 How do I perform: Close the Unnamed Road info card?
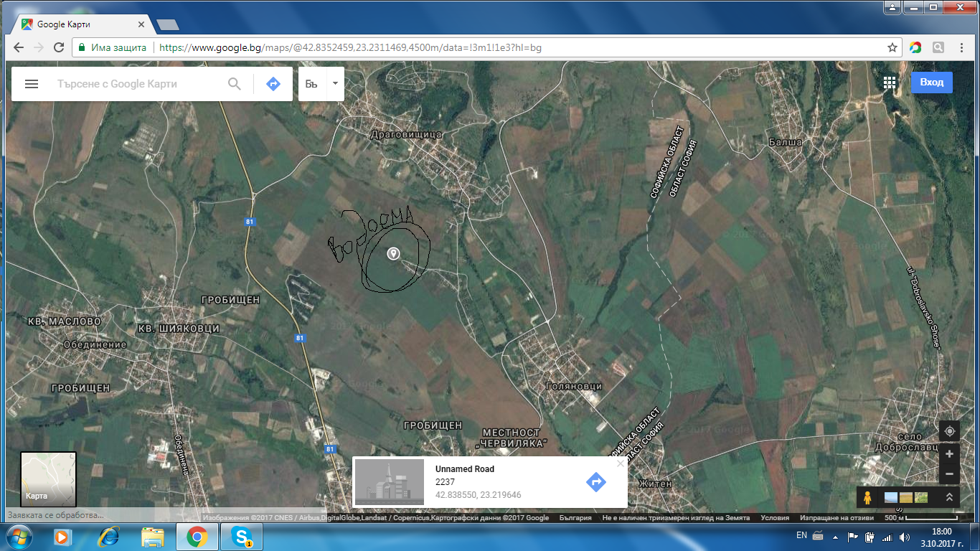621,463
